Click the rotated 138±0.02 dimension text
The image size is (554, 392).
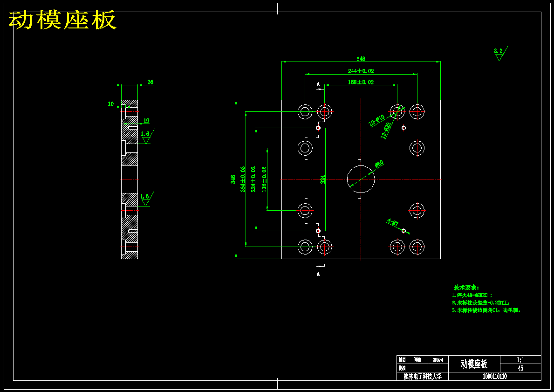pyautogui.click(x=264, y=179)
